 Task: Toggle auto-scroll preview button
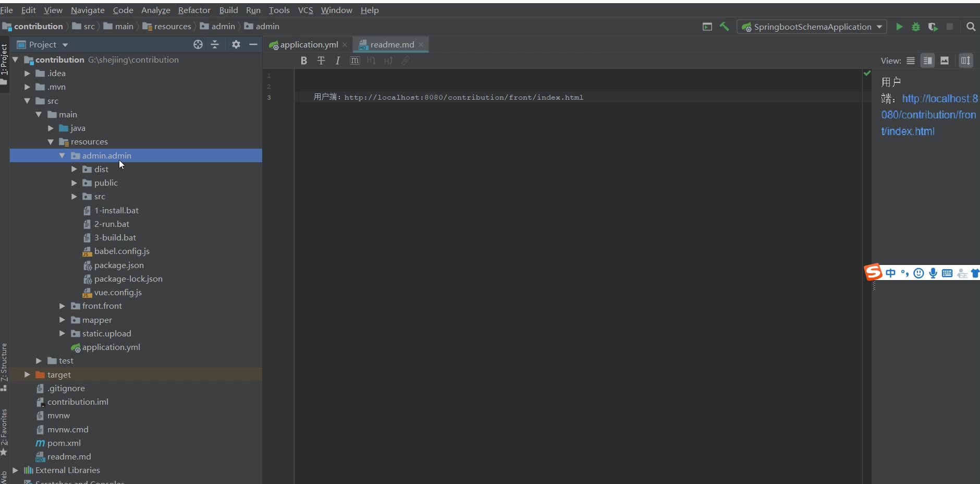[966, 60]
